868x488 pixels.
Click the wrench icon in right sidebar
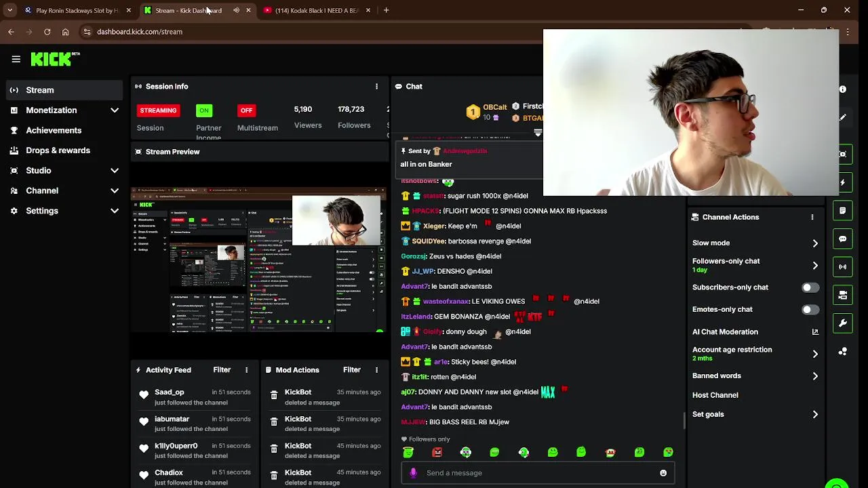[x=842, y=323]
